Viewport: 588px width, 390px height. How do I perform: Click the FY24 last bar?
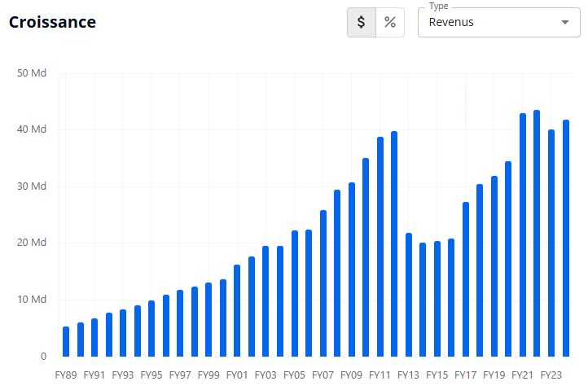tap(566, 238)
